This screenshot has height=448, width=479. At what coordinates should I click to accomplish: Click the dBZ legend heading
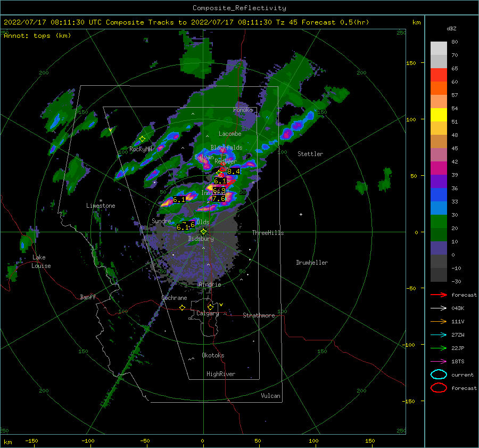(451, 28)
